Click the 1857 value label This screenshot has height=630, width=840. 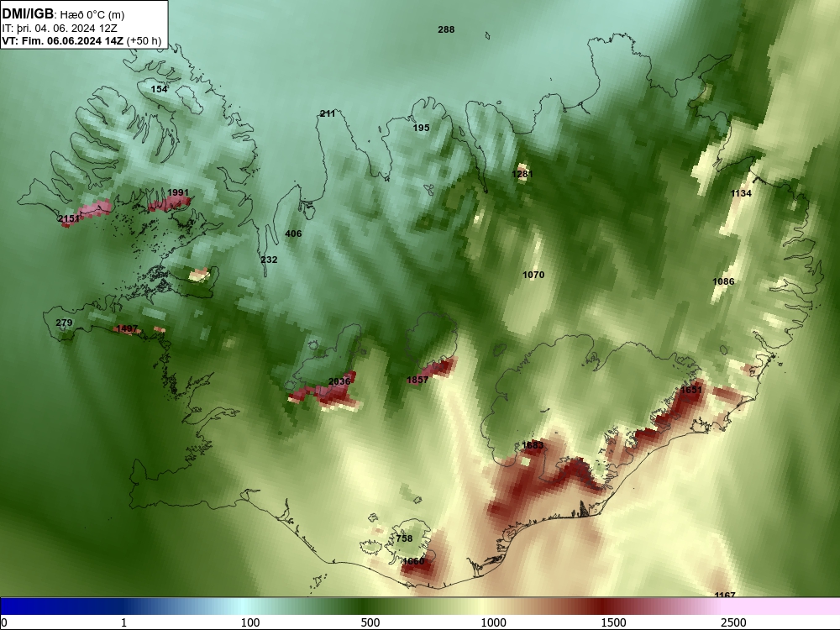(417, 380)
